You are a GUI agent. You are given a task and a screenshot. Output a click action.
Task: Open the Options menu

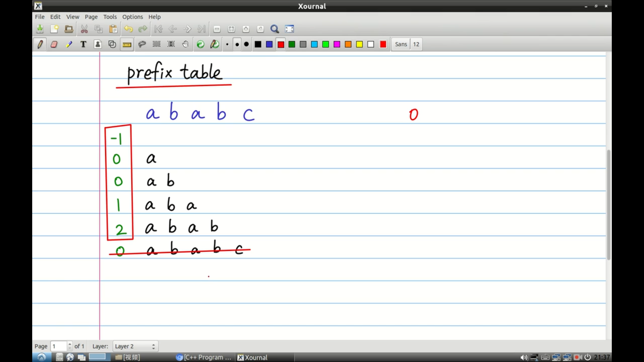pyautogui.click(x=132, y=17)
